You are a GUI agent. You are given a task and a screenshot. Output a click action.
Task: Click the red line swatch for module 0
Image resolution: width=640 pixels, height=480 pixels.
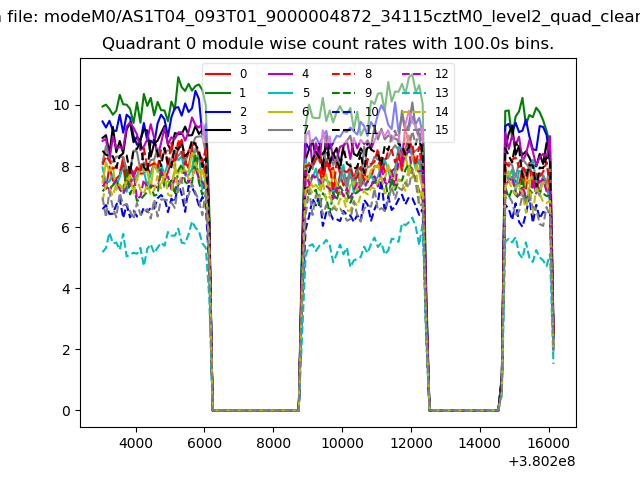[x=219, y=74]
